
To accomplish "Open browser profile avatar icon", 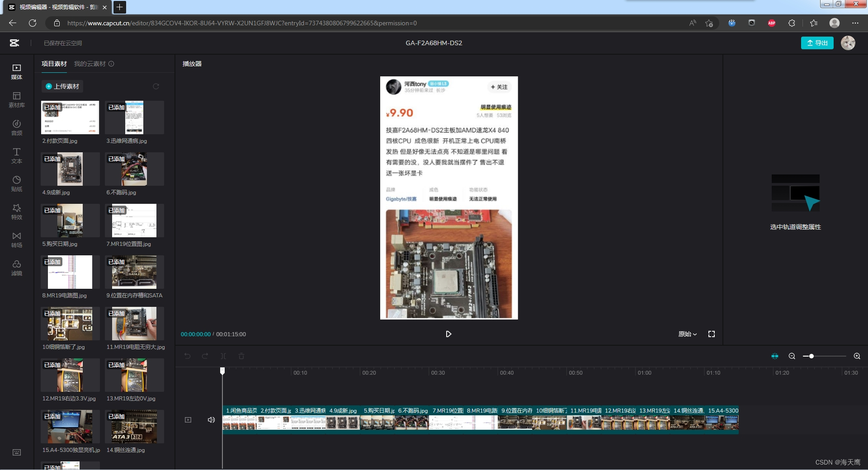I will click(835, 23).
